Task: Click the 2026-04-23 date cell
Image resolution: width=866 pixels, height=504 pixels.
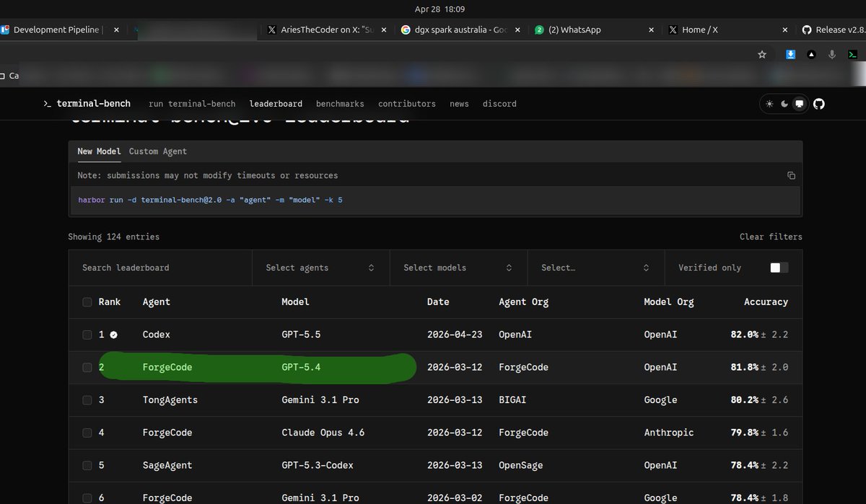Action: pyautogui.click(x=456, y=335)
